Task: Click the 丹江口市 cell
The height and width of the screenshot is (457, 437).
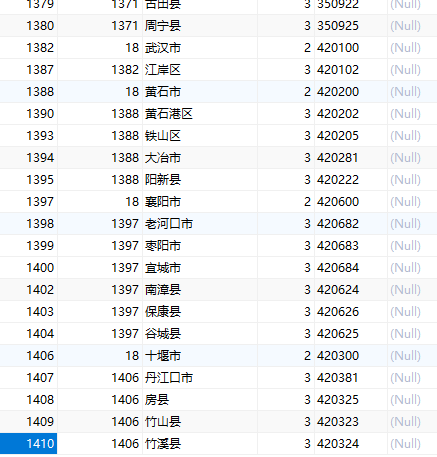Action: click(200, 378)
